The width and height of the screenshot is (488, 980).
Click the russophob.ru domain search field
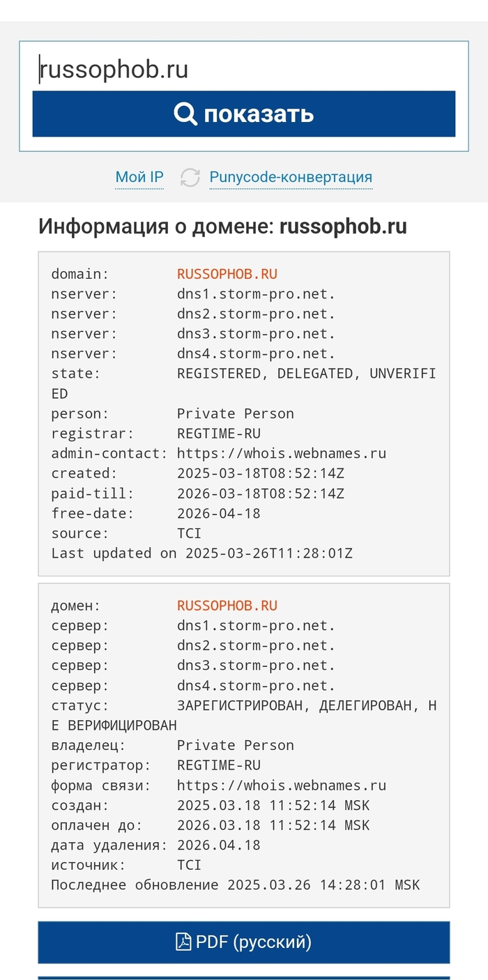pos(244,70)
